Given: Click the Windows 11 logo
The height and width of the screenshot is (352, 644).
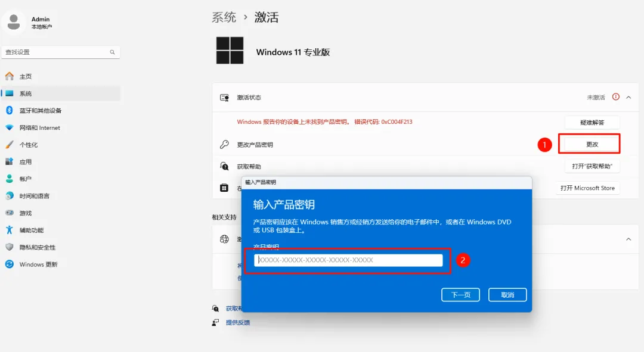Looking at the screenshot, I should click(x=230, y=51).
